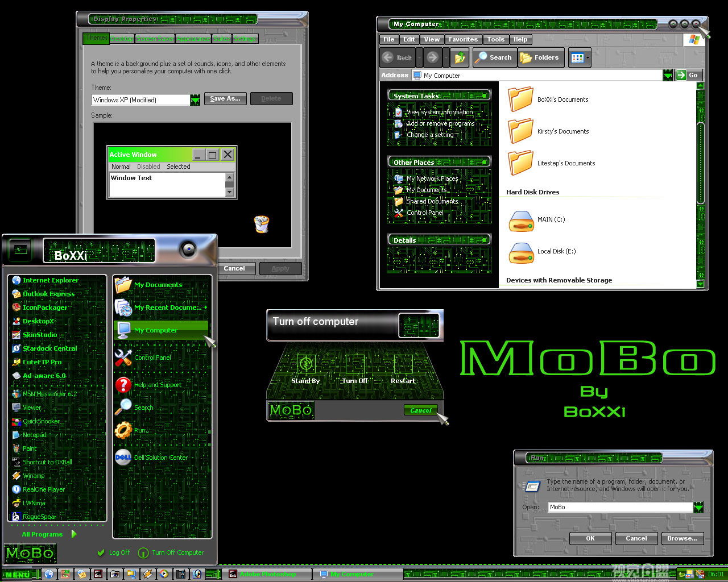
Task: Collapse the System Tasks panel
Action: [x=485, y=95]
